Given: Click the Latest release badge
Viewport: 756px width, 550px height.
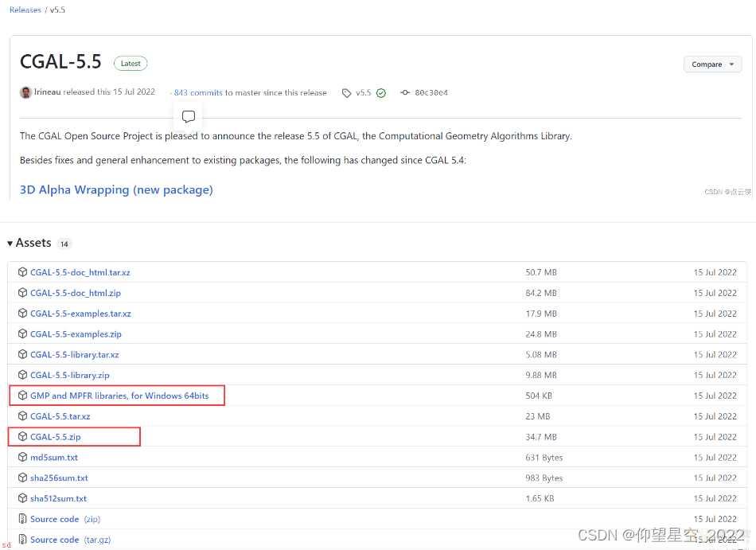Looking at the screenshot, I should point(131,64).
